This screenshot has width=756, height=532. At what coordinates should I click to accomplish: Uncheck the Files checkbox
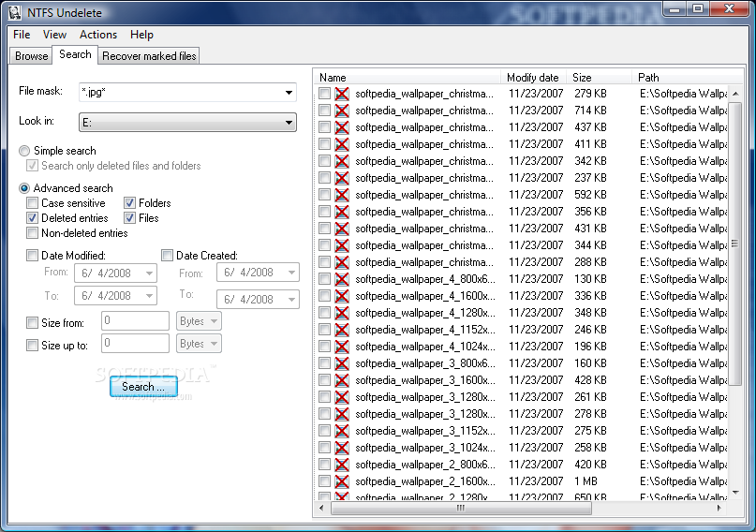point(129,218)
